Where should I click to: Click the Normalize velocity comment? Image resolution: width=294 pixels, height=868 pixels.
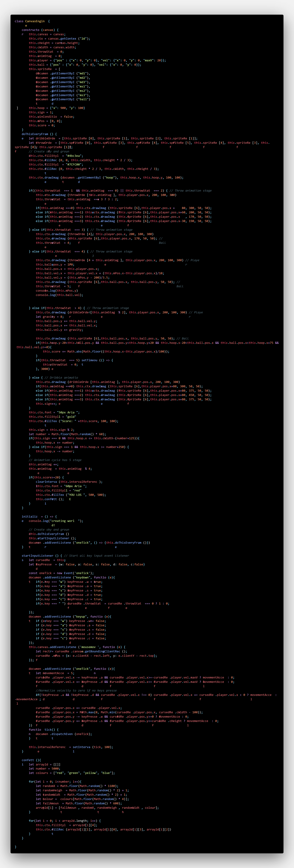(76, 690)
